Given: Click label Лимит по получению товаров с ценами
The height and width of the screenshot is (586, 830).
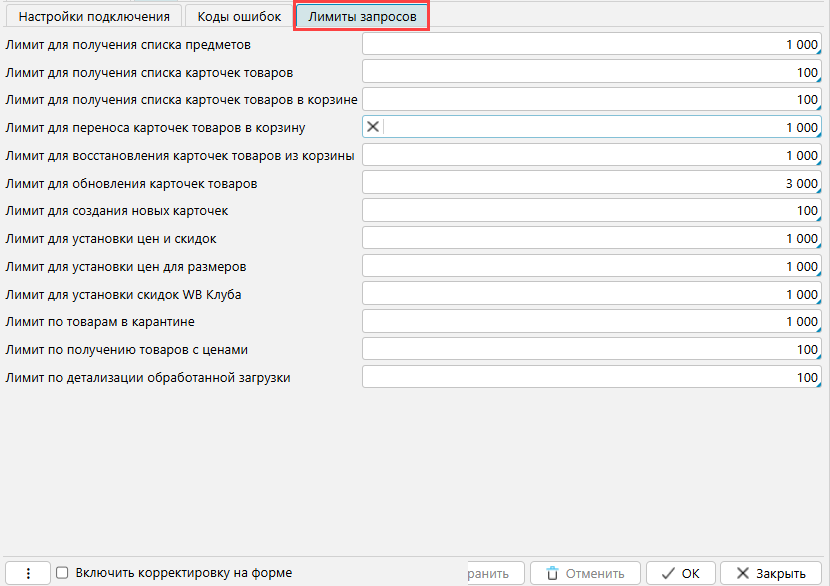Looking at the screenshot, I should 127,350.
